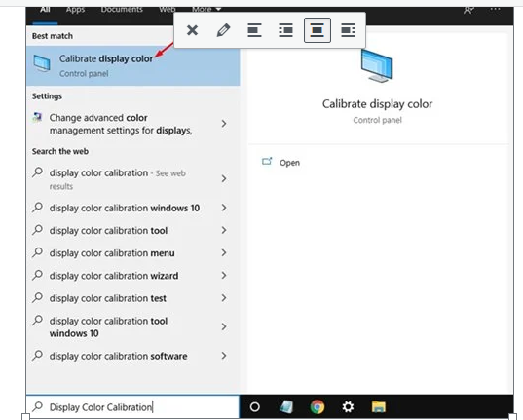Click the feedback person icon in search header
Screen dimensions: 523x420
(468, 10)
